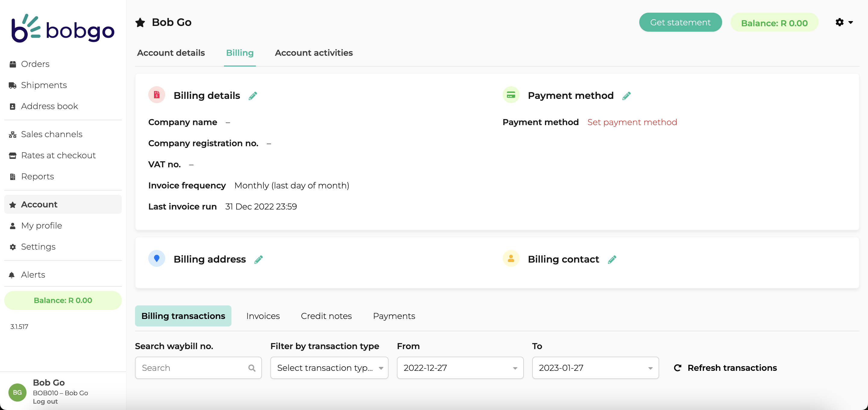Click the Alerts bell icon
Viewport: 868px width, 410px height.
[x=12, y=275]
